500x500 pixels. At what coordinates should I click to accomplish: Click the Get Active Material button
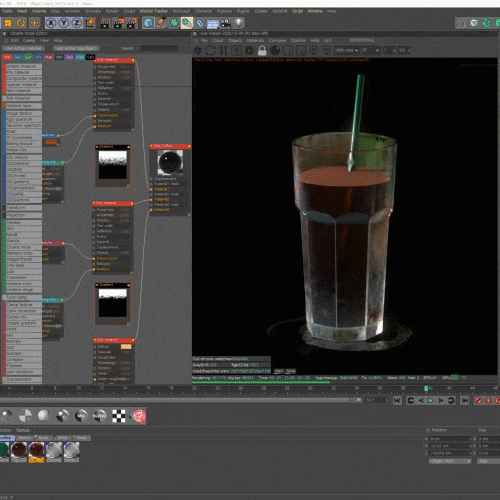pos(23,48)
